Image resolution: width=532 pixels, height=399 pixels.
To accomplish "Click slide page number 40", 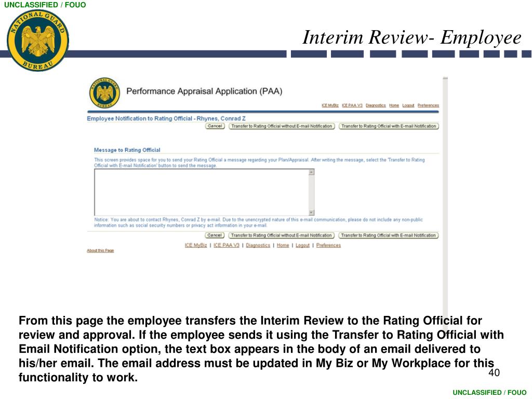I will pyautogui.click(x=494, y=373).
